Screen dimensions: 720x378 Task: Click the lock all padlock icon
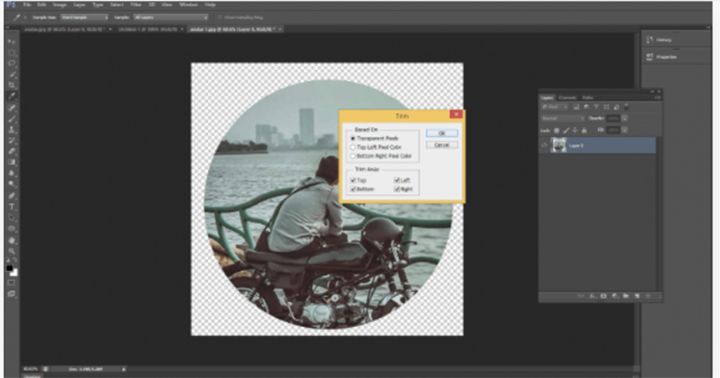(x=584, y=130)
